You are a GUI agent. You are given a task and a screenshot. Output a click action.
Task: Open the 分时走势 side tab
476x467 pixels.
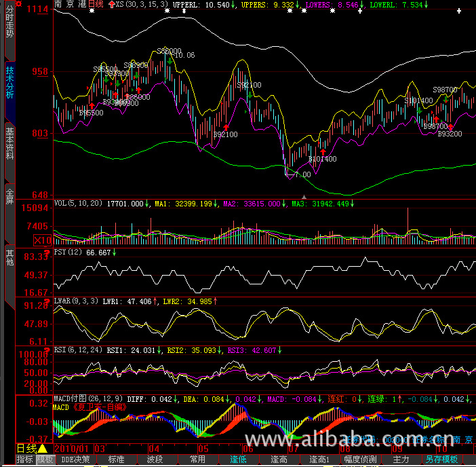point(9,31)
